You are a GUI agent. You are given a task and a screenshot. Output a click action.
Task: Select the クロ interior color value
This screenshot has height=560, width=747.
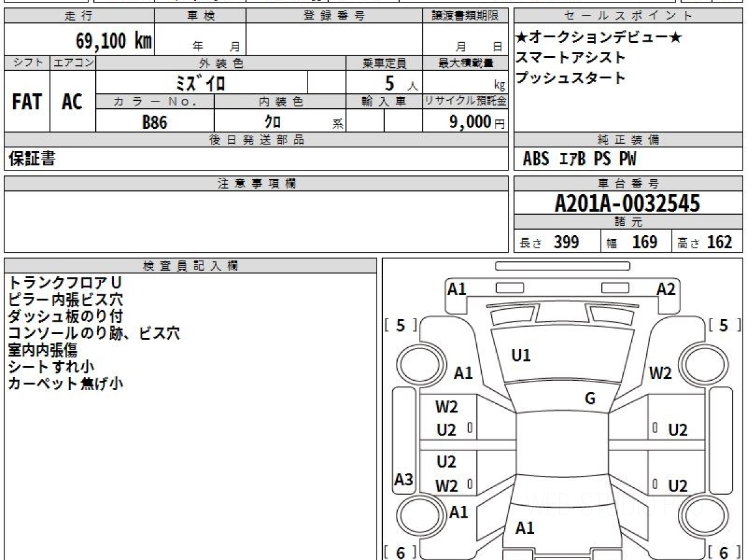tap(273, 123)
